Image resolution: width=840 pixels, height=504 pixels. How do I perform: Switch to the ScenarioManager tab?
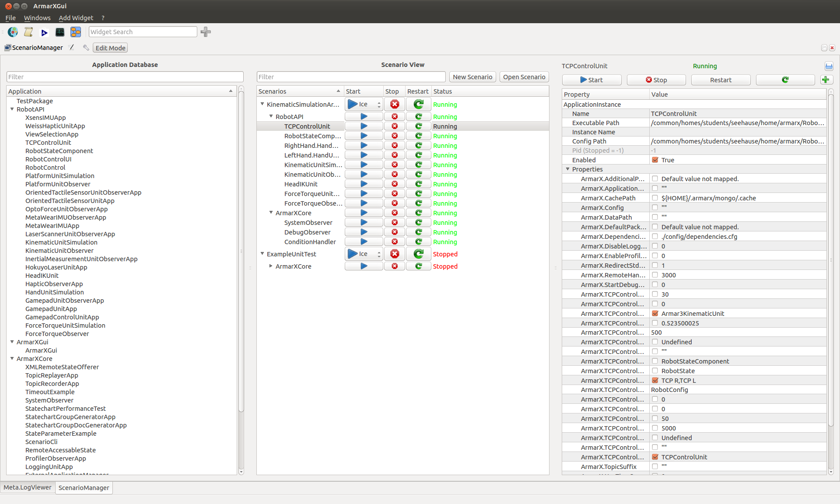[84, 488]
